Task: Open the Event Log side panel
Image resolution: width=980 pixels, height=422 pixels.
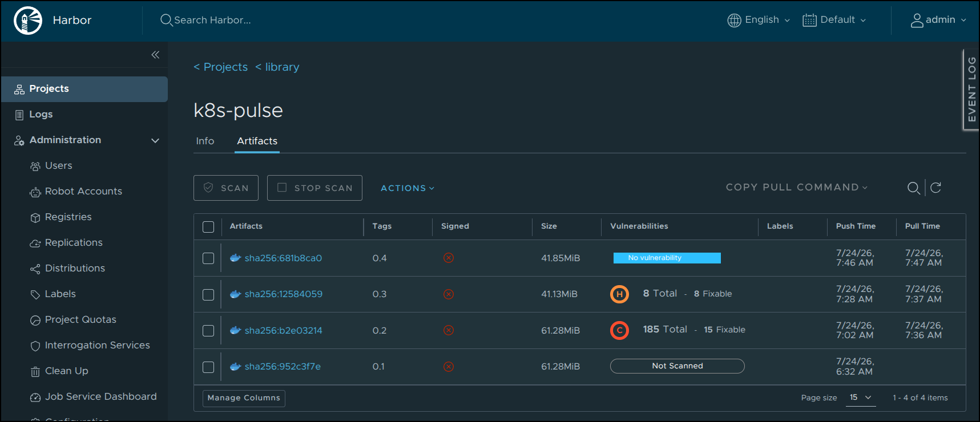Action: click(971, 90)
